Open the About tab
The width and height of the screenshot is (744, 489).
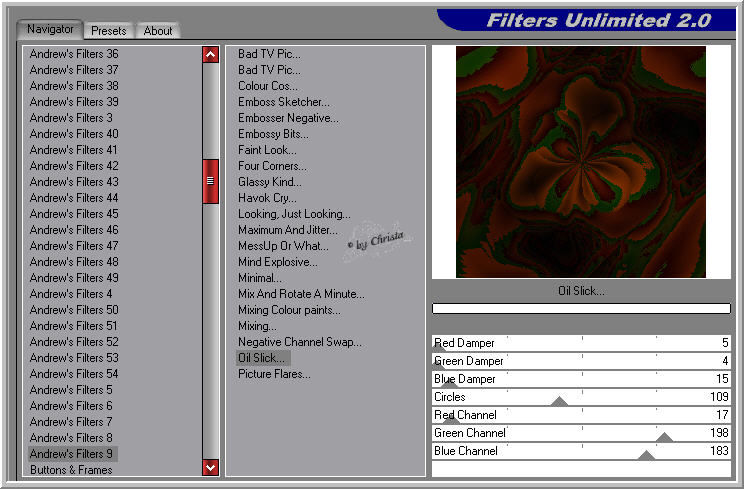(158, 31)
